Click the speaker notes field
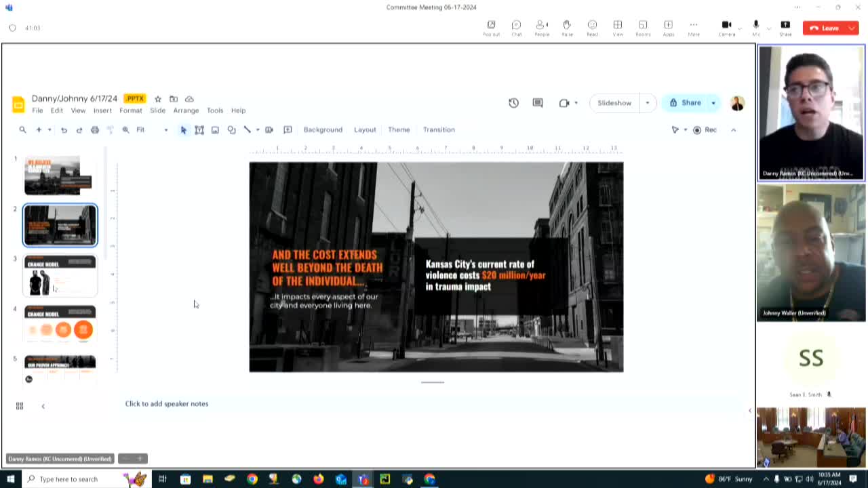868x488 pixels. pyautogui.click(x=167, y=404)
